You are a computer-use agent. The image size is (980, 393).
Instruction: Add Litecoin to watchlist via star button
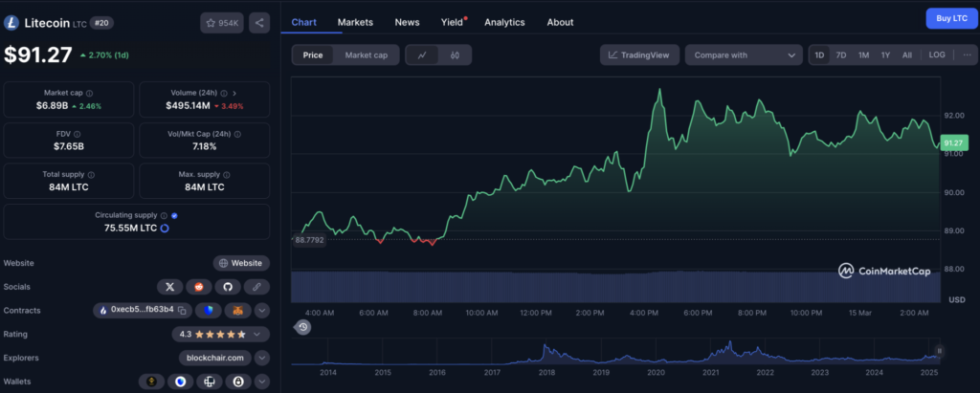(222, 21)
